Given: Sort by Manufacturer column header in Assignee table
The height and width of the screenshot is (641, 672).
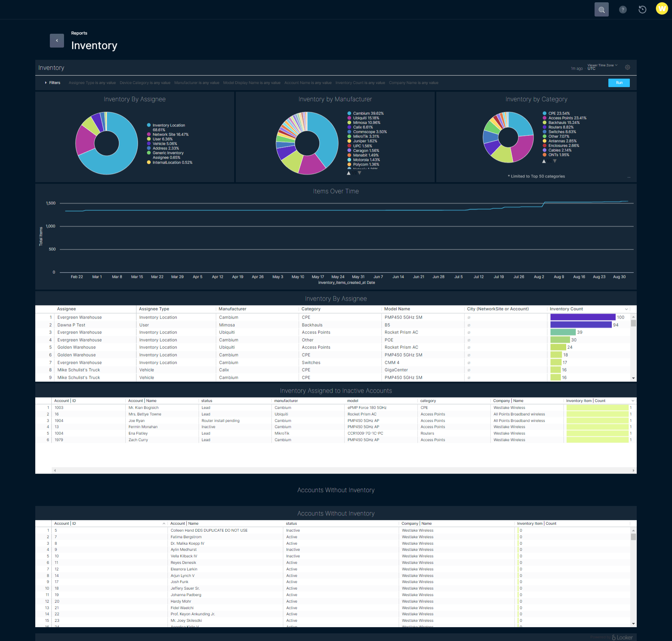Looking at the screenshot, I should click(232, 309).
